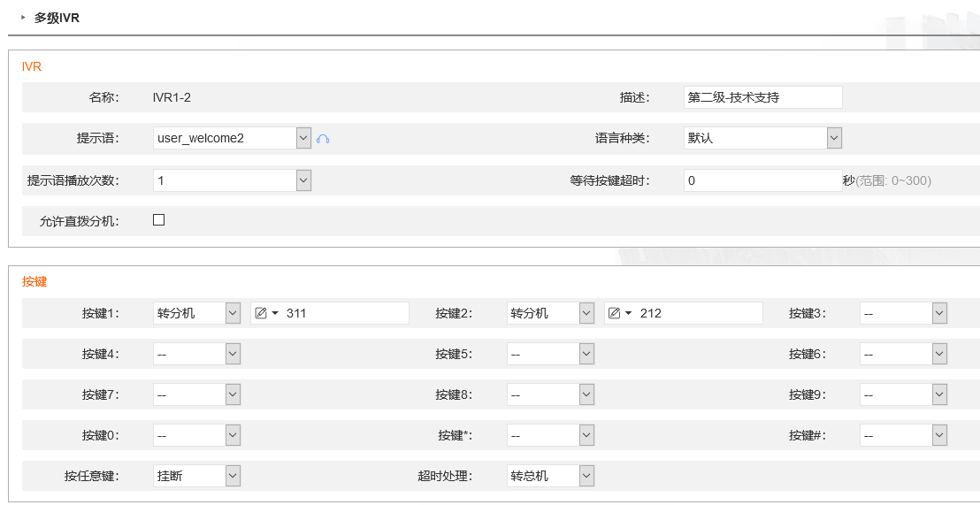The image size is (980, 505).
Task: Open the 提示语 dropdown showing user_welcome2
Action: pyautogui.click(x=232, y=138)
